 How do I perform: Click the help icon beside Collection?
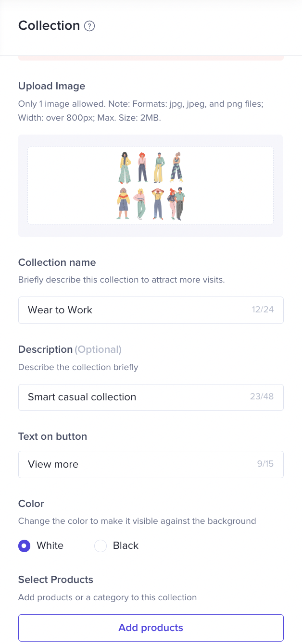point(89,26)
